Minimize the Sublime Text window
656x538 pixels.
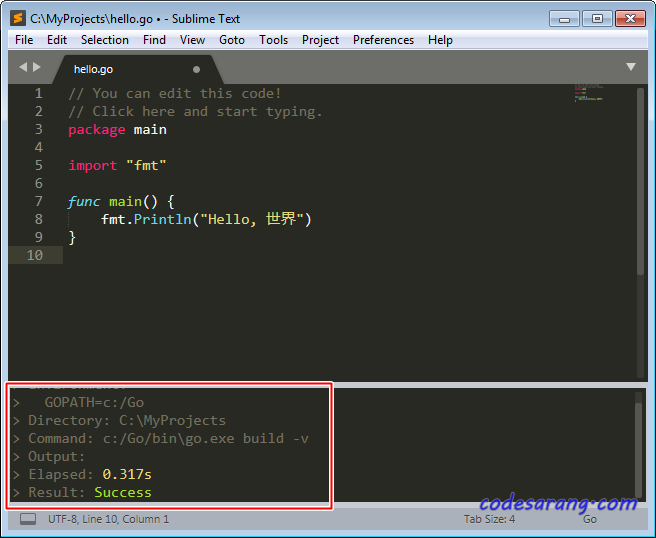tap(564, 19)
